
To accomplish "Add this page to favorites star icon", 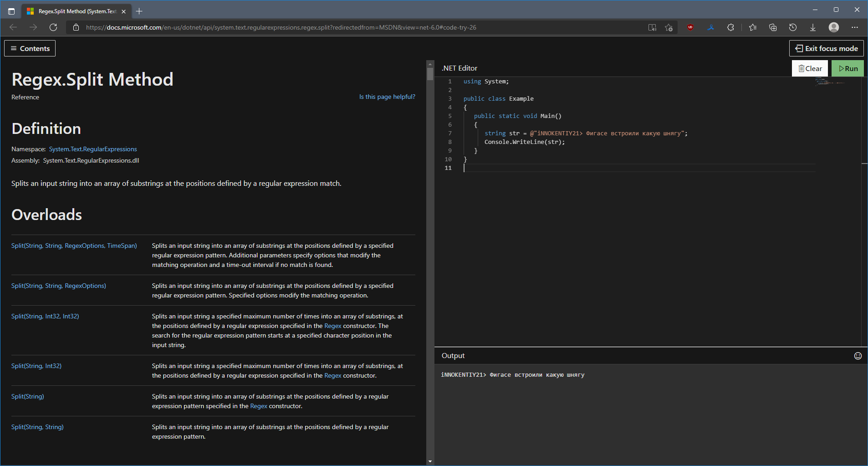I will point(669,27).
